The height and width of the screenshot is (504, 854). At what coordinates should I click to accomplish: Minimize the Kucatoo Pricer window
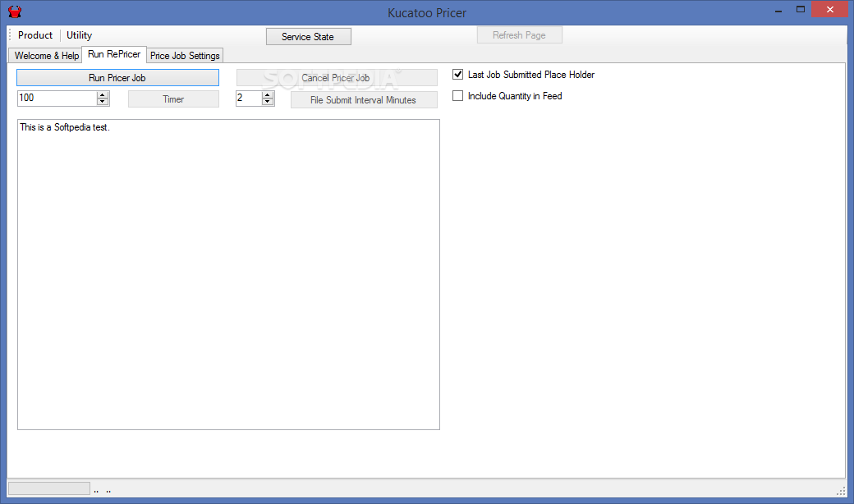pos(778,10)
